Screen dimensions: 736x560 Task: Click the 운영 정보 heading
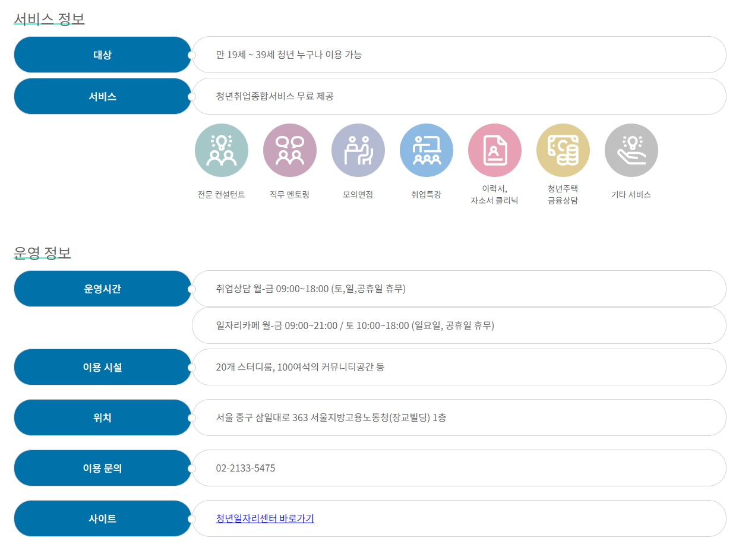(43, 253)
